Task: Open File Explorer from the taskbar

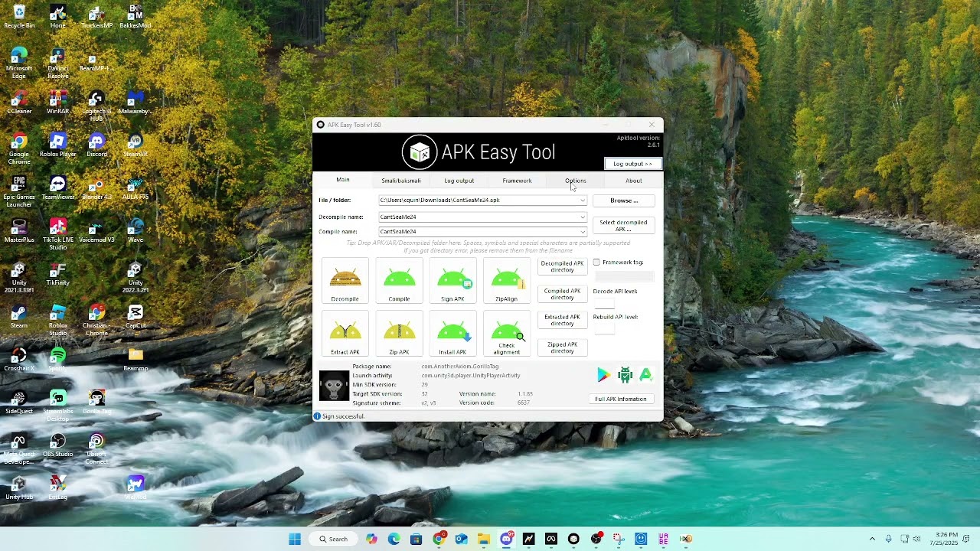Action: [x=484, y=539]
